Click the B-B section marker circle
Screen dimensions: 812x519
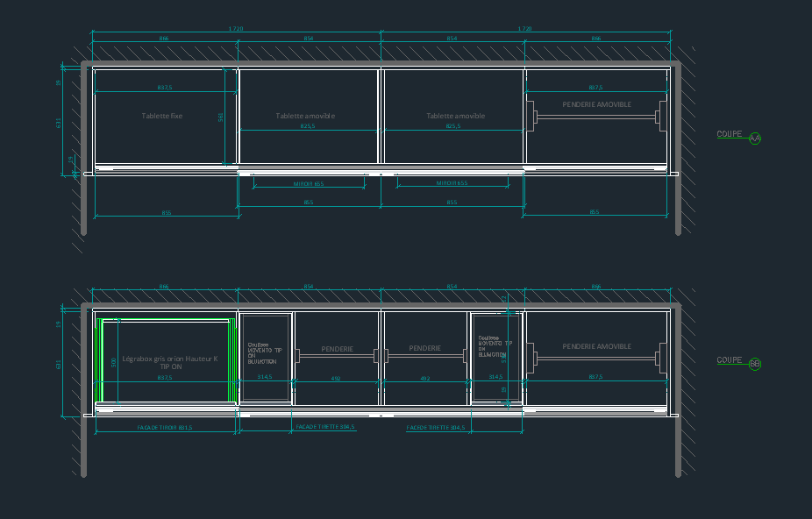755,364
